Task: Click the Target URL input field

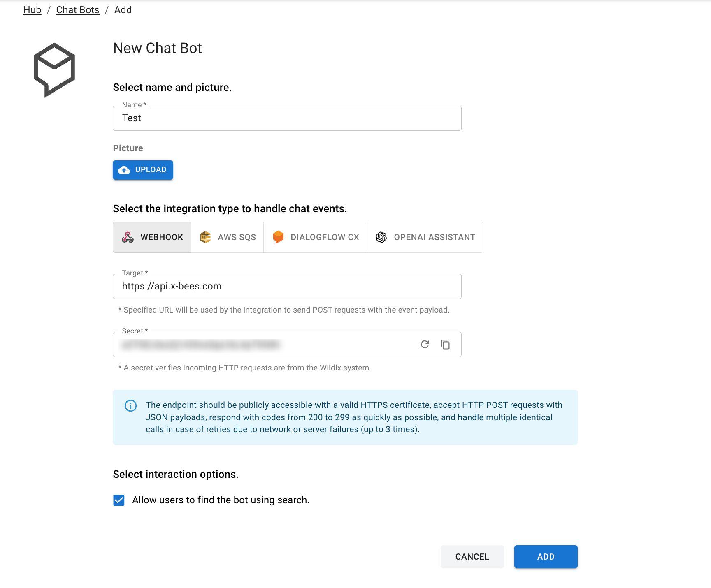Action: click(287, 286)
